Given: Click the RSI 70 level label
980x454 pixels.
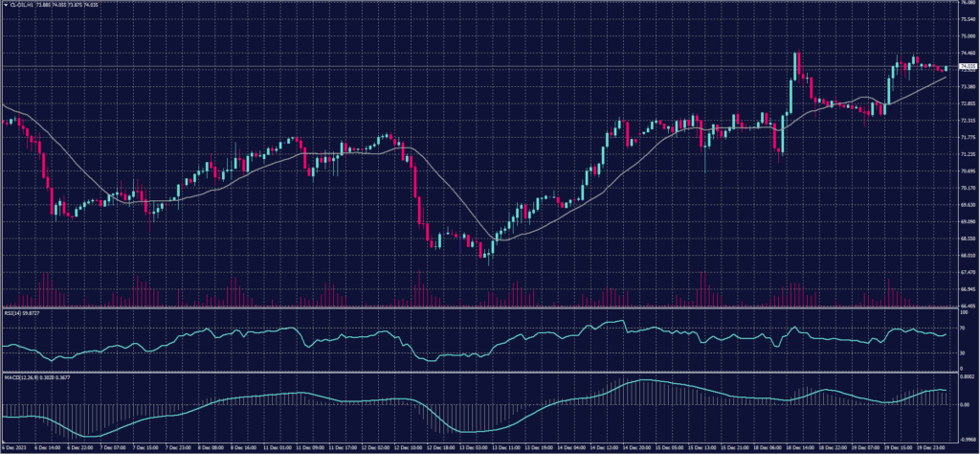Looking at the screenshot, I should tap(961, 328).
